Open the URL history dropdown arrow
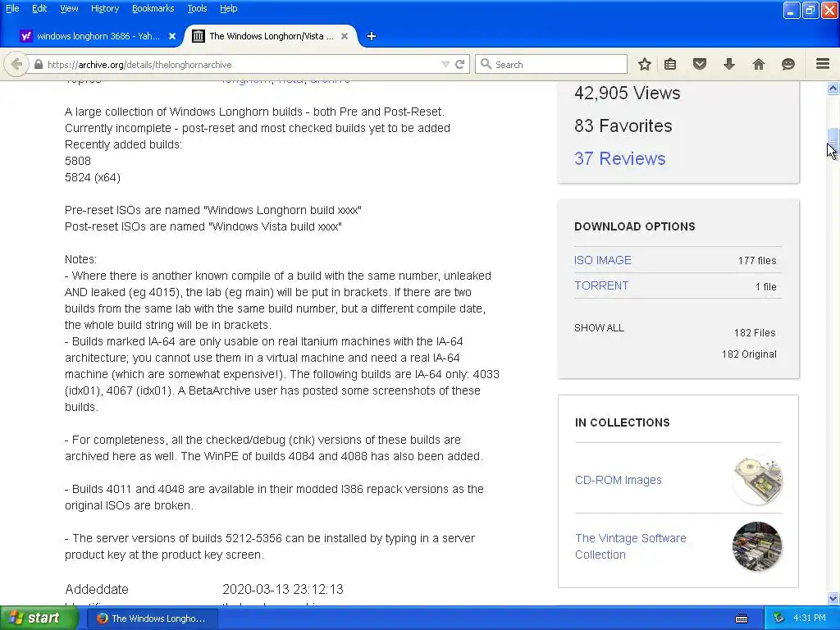The image size is (840, 630). pyautogui.click(x=445, y=64)
